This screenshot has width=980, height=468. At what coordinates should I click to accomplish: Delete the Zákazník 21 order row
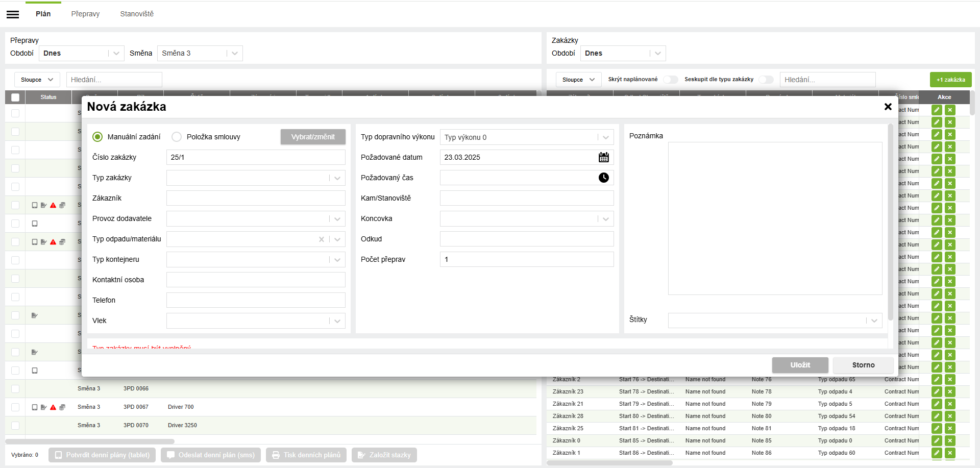click(x=950, y=404)
